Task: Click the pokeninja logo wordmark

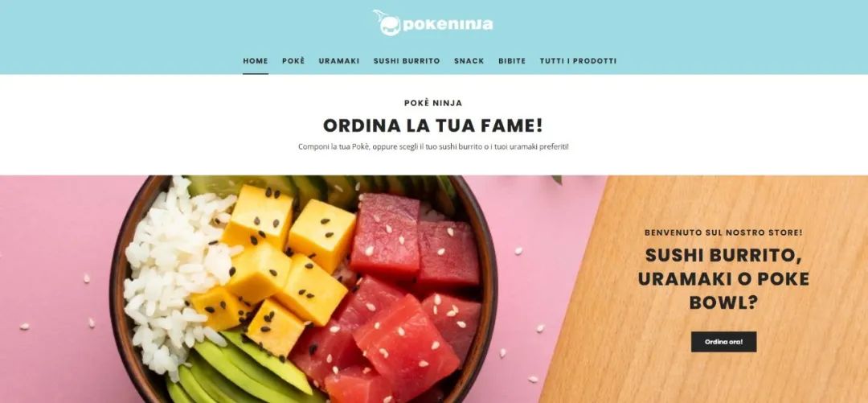Action: pos(448,24)
